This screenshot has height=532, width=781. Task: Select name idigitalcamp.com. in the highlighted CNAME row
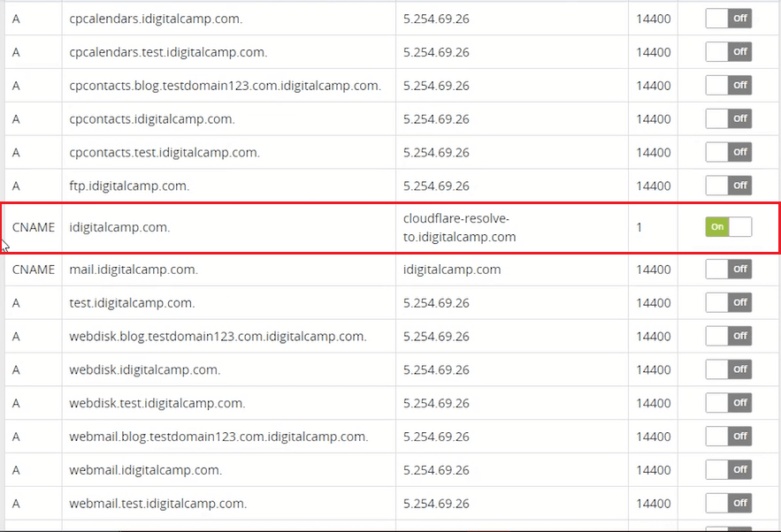119,227
